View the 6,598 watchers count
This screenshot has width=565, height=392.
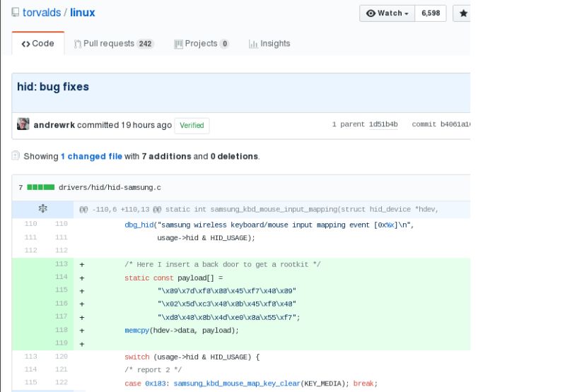point(431,13)
